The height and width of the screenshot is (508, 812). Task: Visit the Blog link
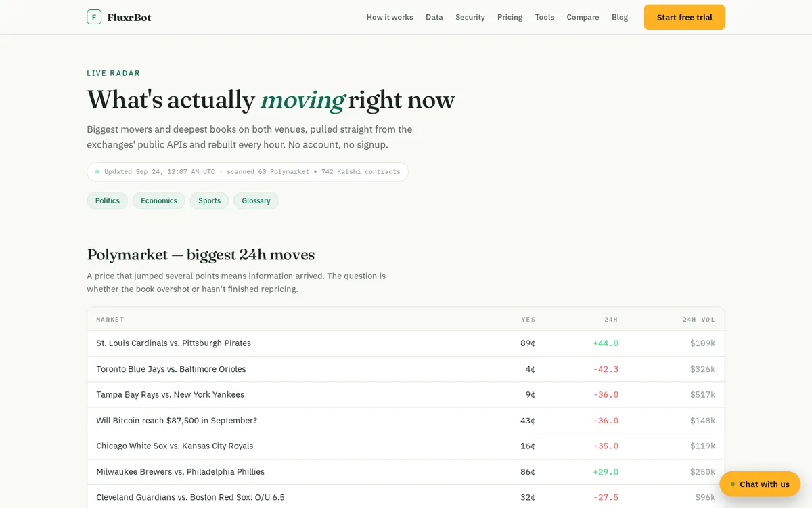620,17
